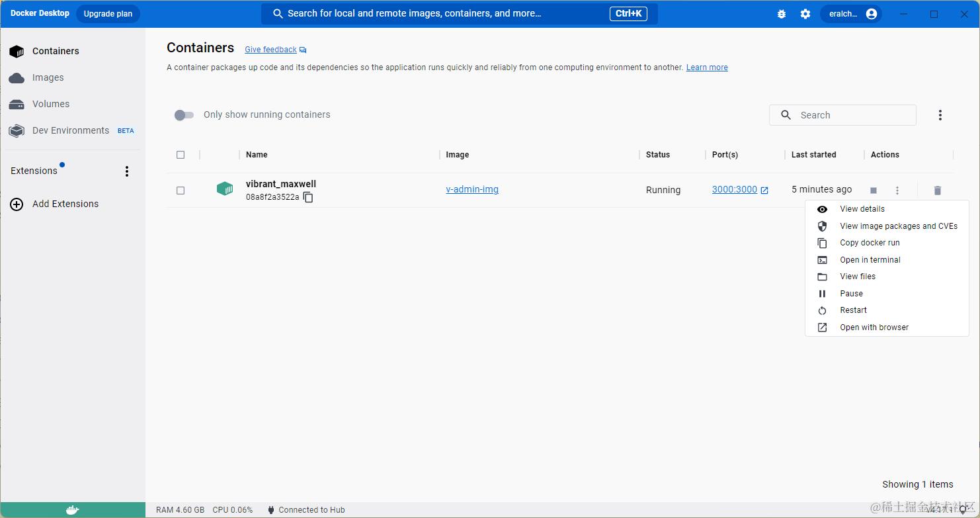Image resolution: width=980 pixels, height=518 pixels.
Task: Click the terminal icon in context menu
Action: click(x=822, y=260)
